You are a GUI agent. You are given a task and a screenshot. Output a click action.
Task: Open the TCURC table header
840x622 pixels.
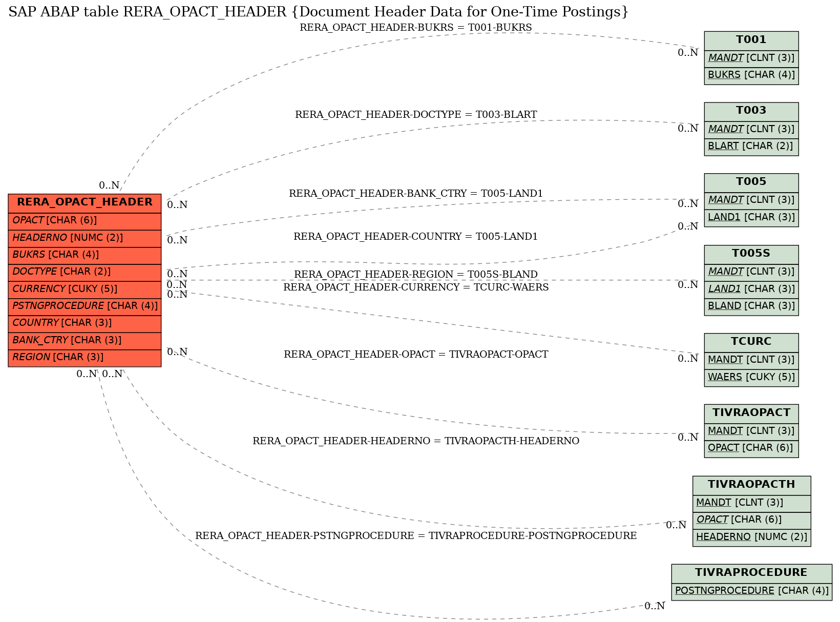[751, 342]
